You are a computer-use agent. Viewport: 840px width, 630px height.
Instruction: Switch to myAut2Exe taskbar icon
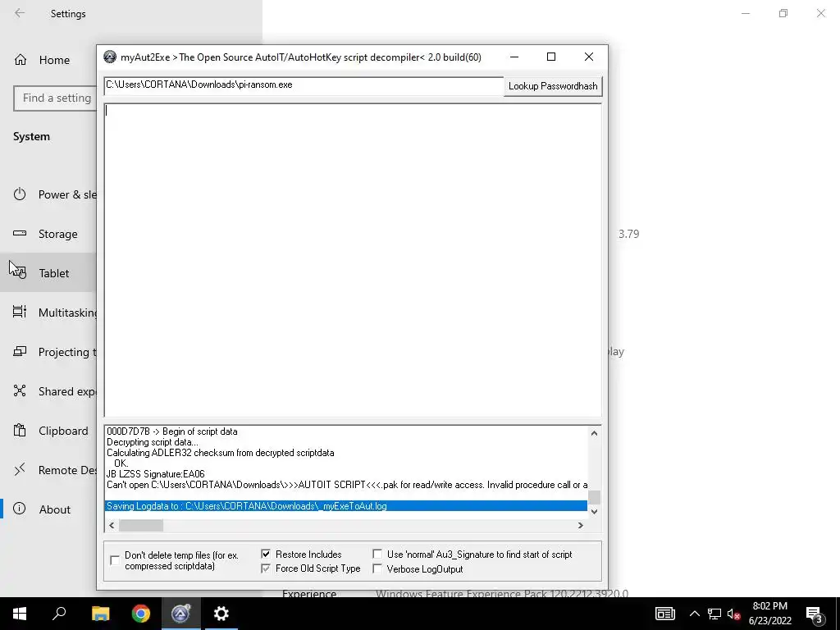[x=181, y=614]
